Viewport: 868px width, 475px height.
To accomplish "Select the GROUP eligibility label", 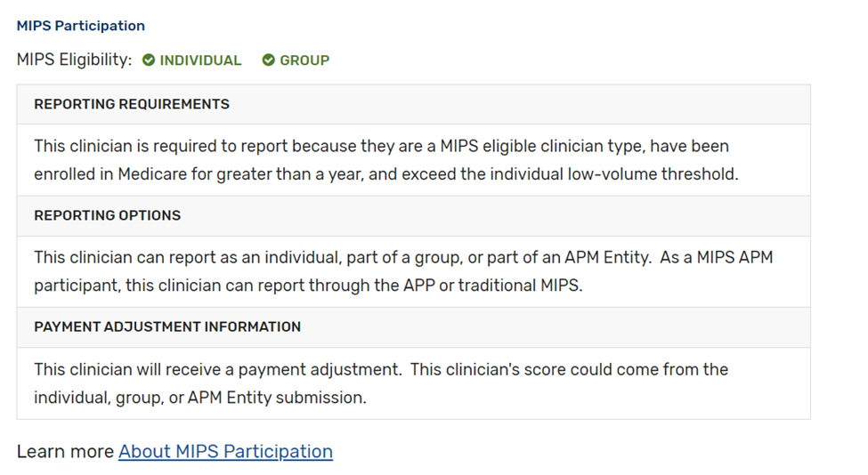I will 304,60.
